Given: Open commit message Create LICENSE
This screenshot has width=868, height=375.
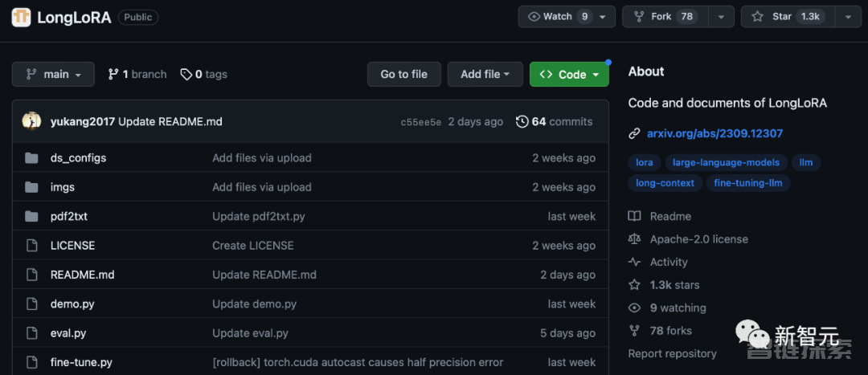Looking at the screenshot, I should (253, 246).
